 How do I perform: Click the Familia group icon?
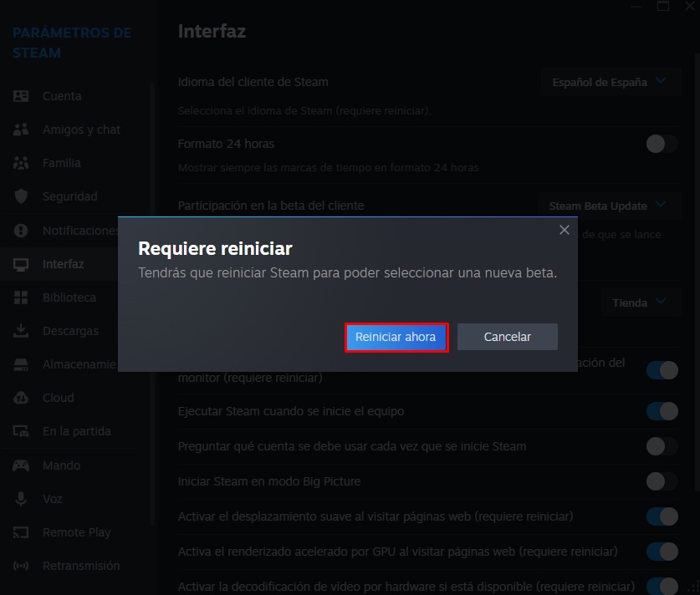[x=21, y=163]
